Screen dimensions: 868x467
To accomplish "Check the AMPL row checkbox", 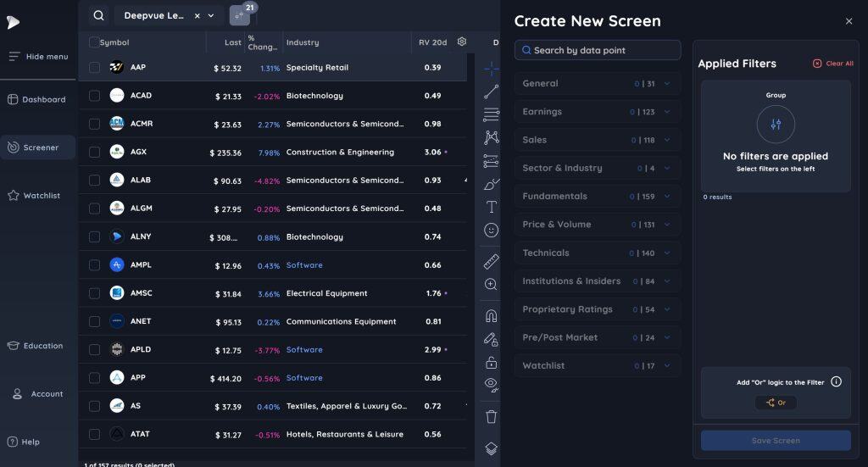I will tap(95, 265).
